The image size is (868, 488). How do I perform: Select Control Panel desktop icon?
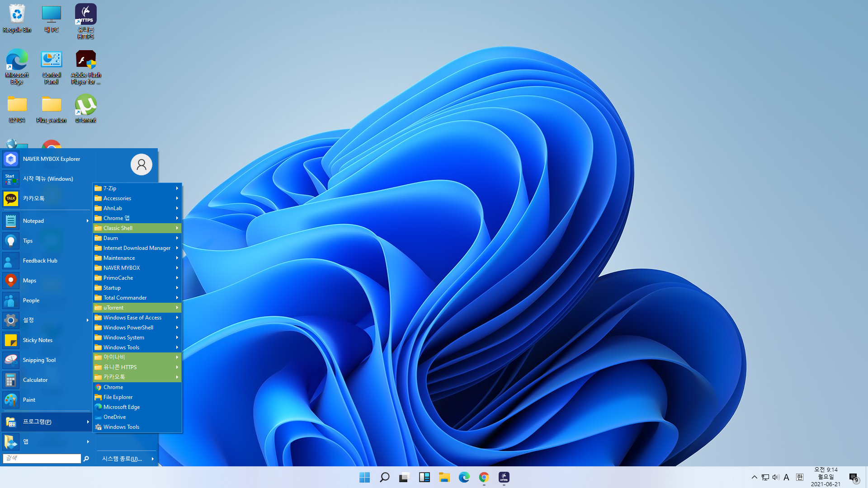(x=51, y=67)
